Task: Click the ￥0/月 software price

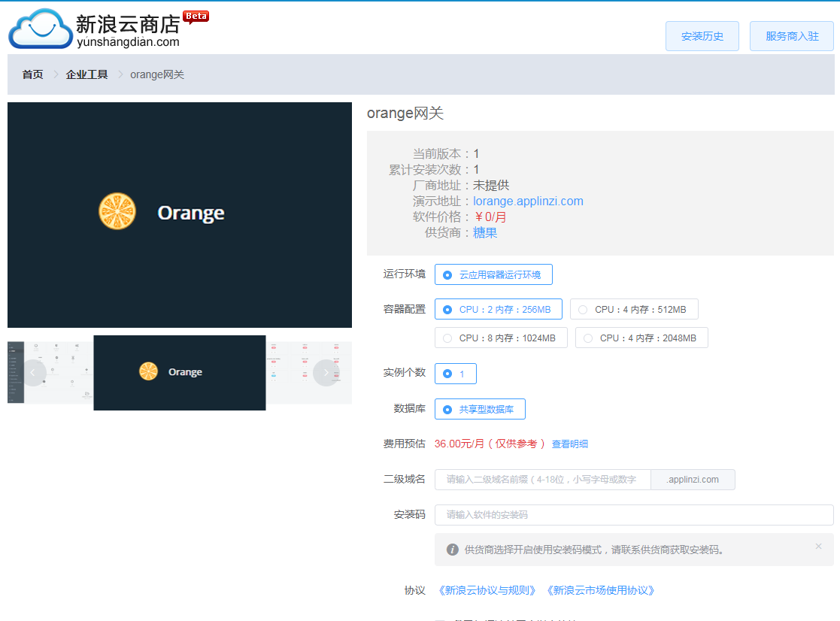Action: tap(490, 217)
